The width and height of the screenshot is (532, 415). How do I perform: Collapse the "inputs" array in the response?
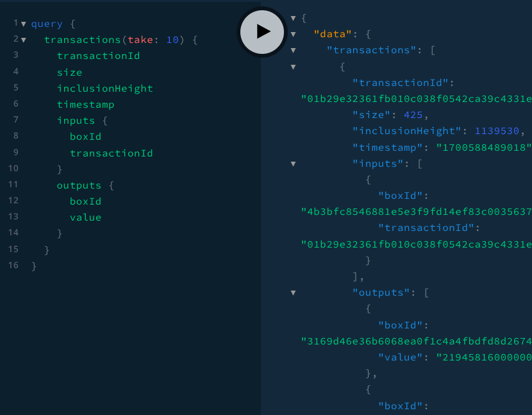(x=293, y=164)
